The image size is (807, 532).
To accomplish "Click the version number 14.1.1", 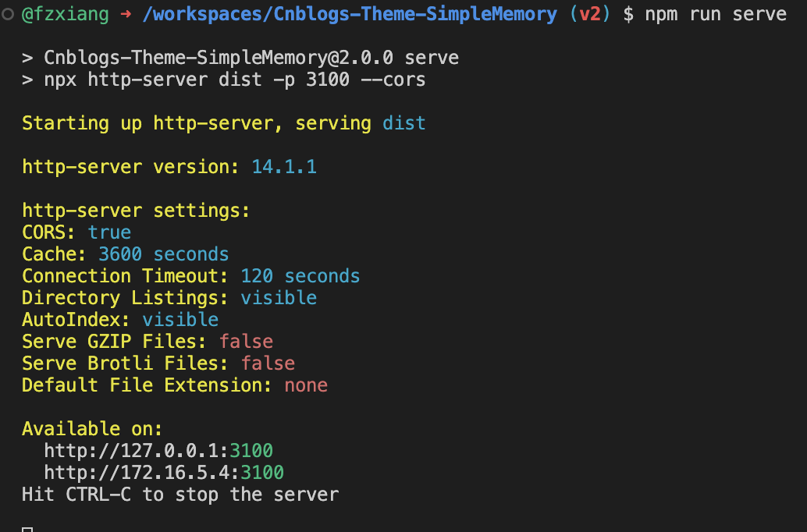I will [x=284, y=167].
